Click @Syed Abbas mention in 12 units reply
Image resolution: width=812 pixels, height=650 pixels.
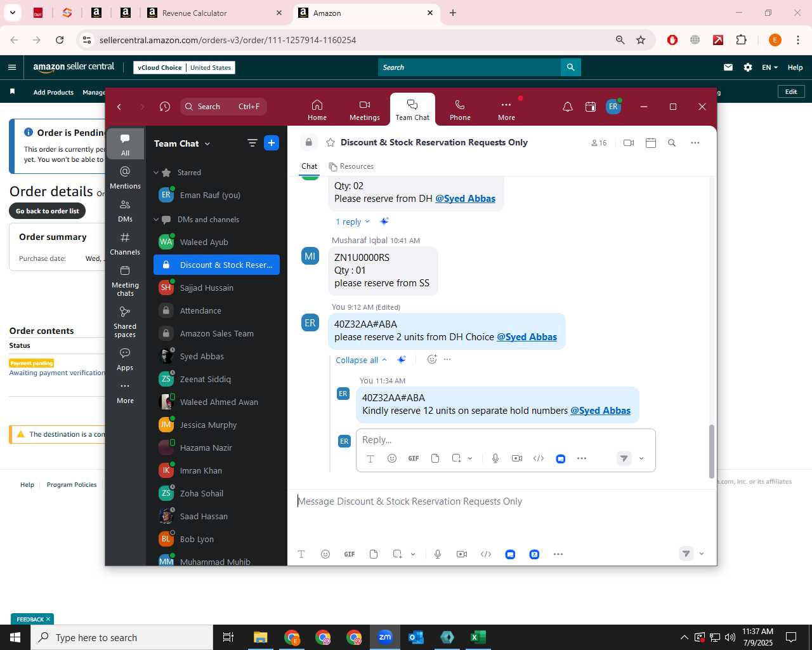tap(600, 411)
